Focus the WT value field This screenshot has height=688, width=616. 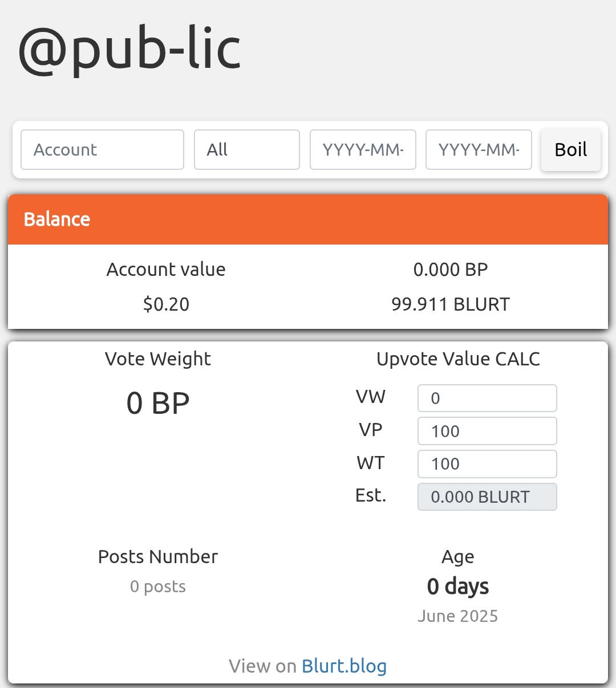(x=487, y=464)
